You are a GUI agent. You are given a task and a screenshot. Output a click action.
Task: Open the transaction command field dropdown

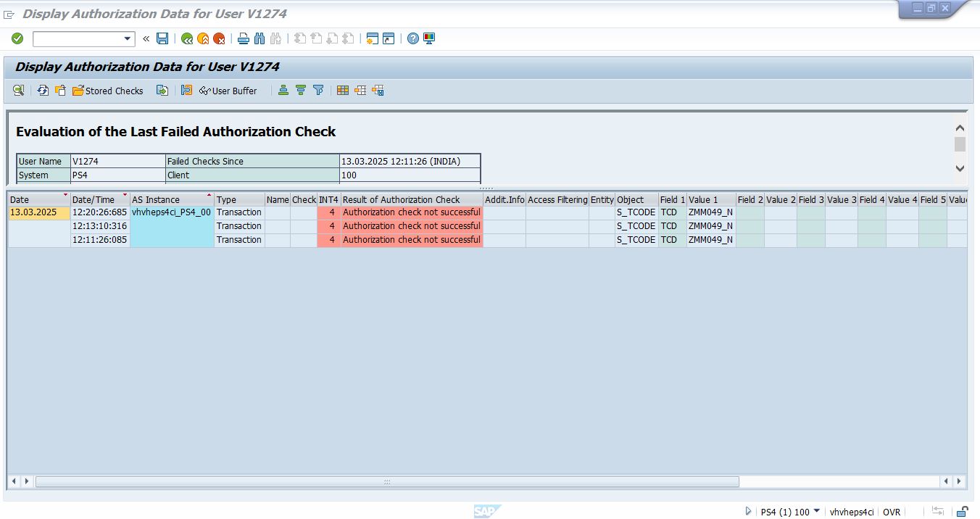click(x=128, y=38)
